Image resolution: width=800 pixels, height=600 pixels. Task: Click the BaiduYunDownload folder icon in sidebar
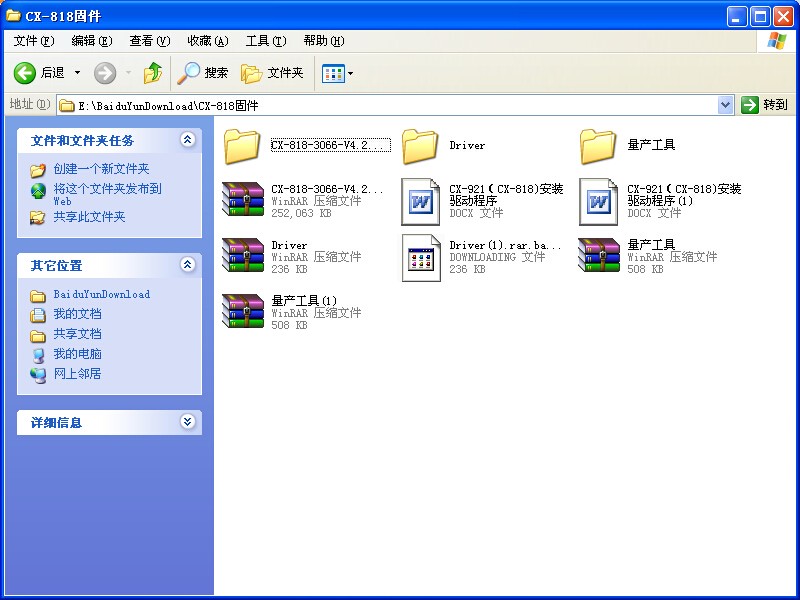click(x=38, y=296)
